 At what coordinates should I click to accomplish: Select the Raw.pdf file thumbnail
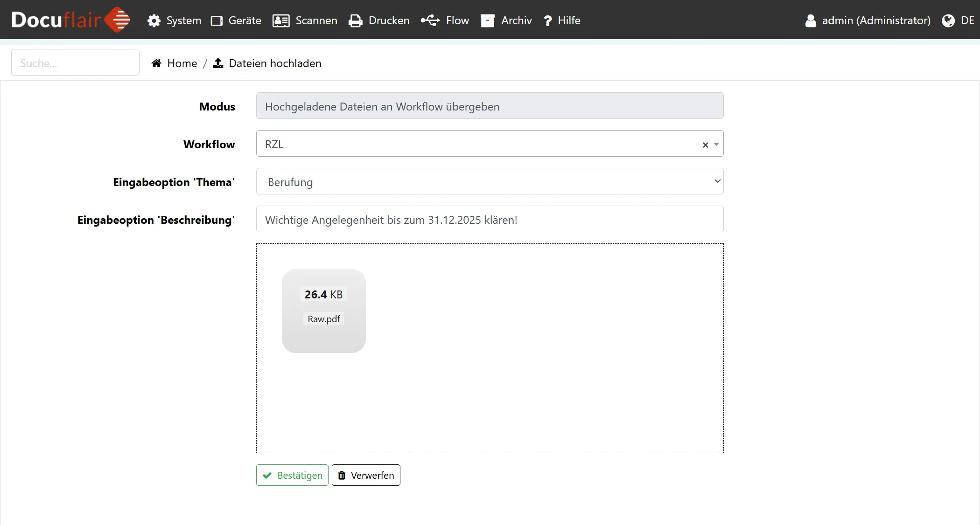324,311
